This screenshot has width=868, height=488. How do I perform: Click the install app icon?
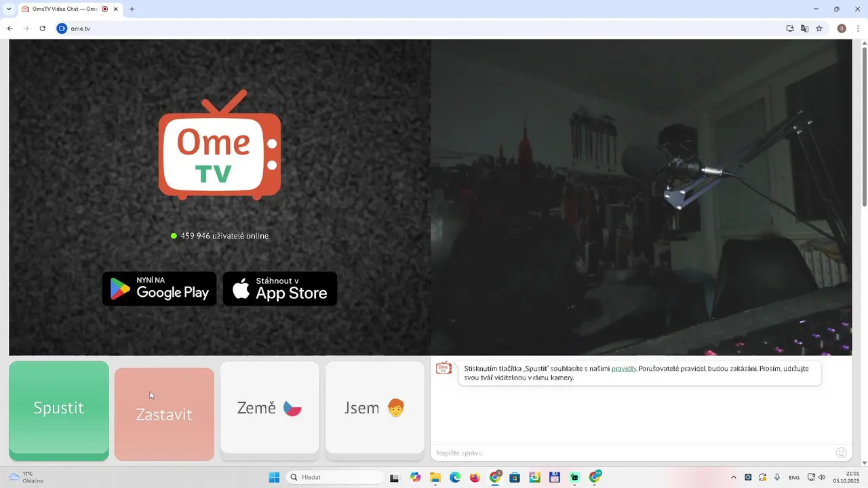(790, 28)
